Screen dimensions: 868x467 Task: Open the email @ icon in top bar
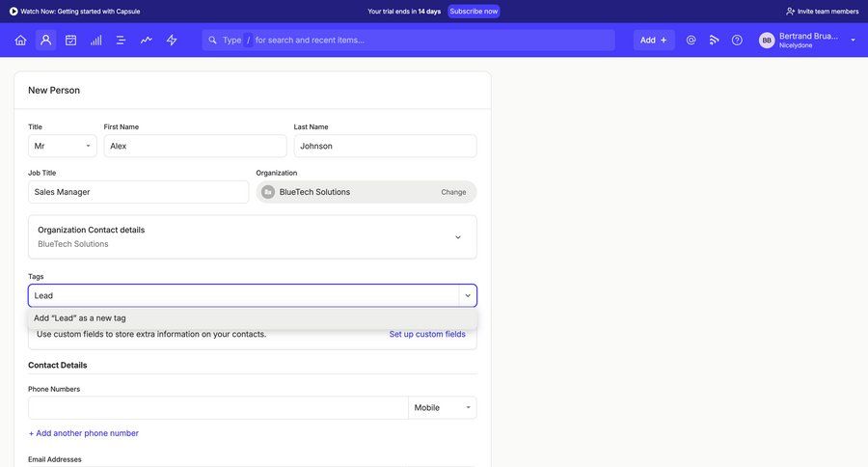691,40
